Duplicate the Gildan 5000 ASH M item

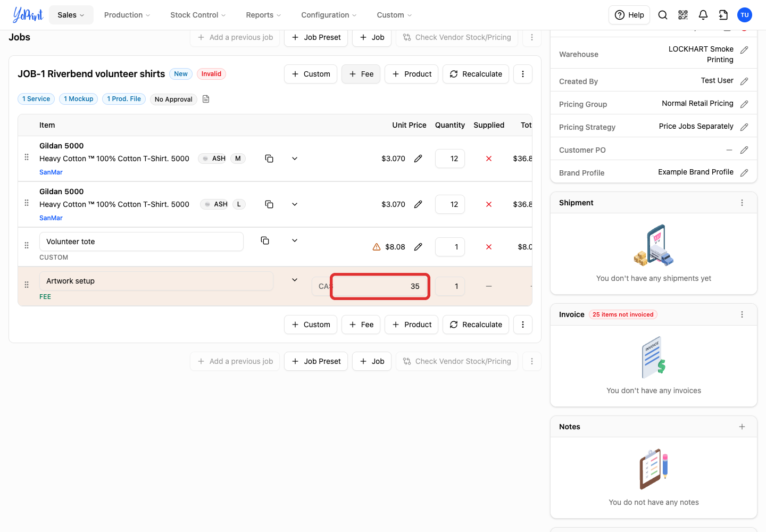[269, 159]
